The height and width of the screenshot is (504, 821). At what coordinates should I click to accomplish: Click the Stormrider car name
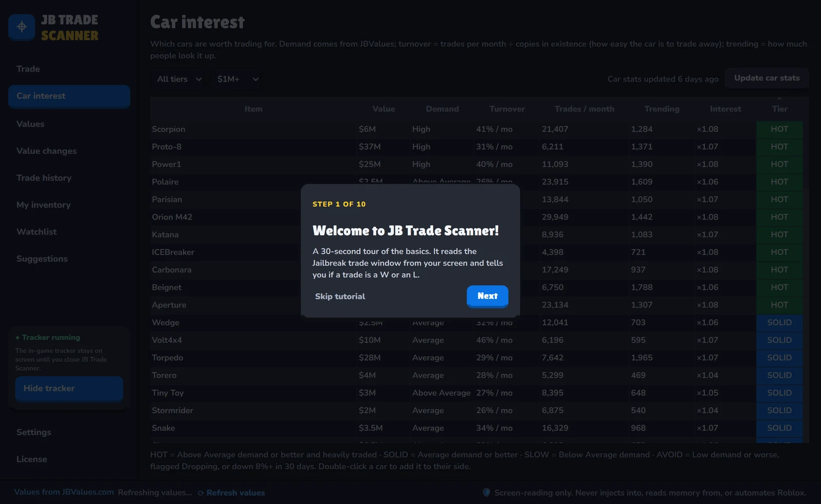(172, 411)
